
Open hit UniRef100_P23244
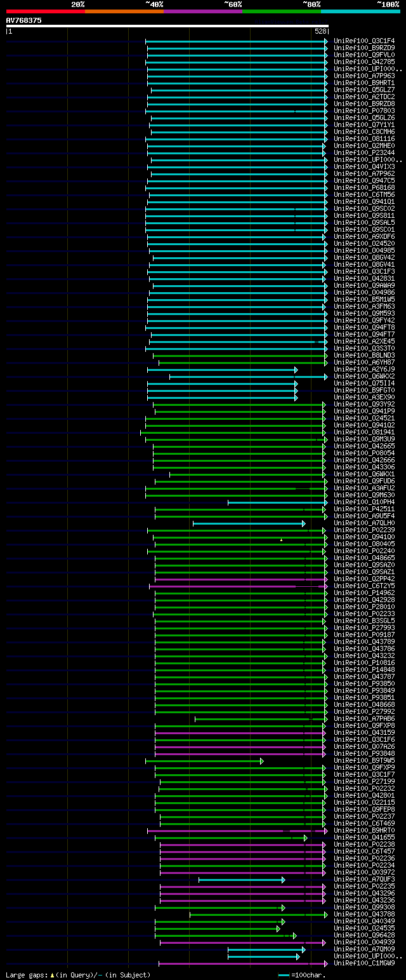(x=364, y=152)
